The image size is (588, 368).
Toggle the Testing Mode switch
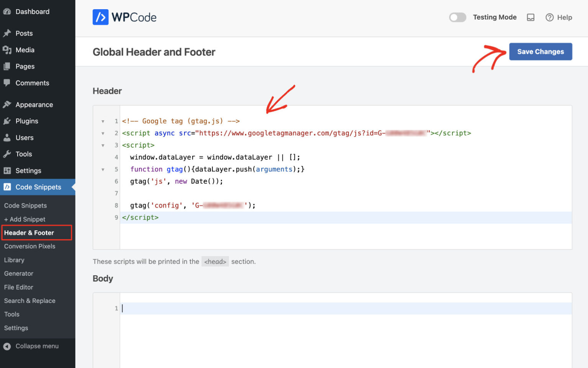pos(457,17)
